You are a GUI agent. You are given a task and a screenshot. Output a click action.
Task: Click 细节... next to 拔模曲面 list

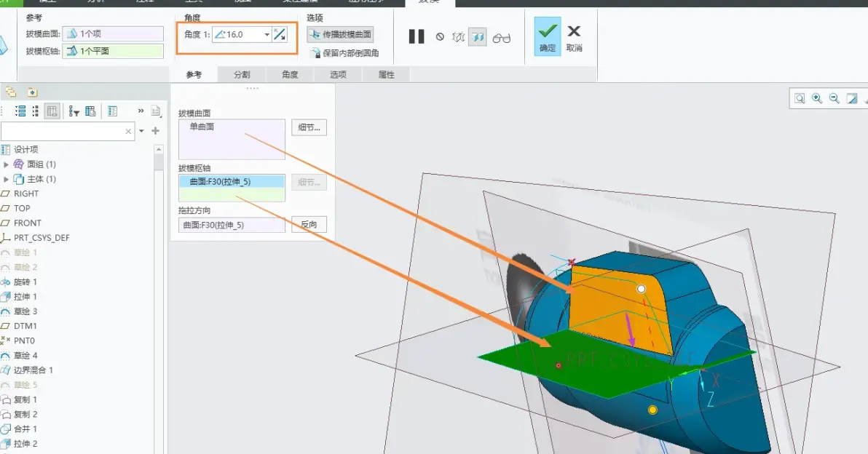click(309, 127)
